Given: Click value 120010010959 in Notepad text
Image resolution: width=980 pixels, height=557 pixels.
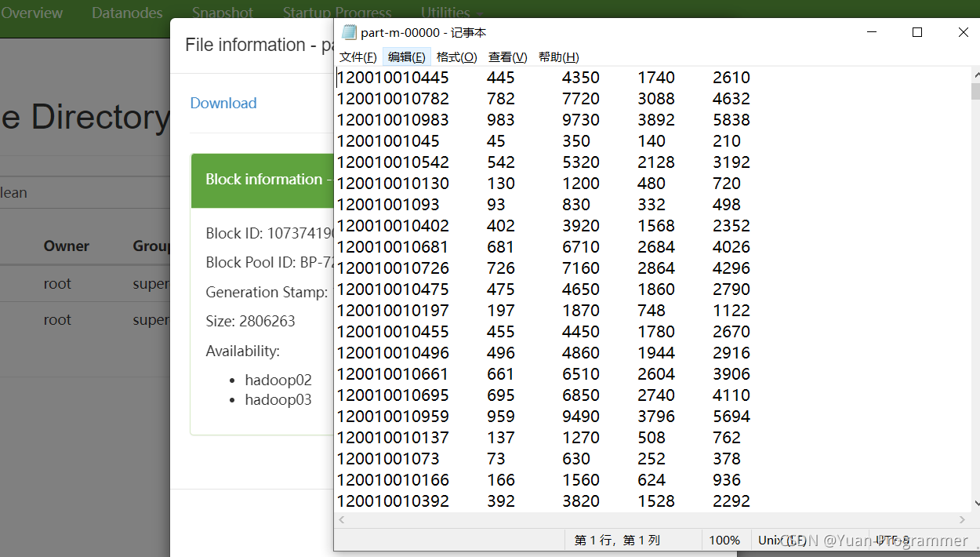Looking at the screenshot, I should 393,417.
